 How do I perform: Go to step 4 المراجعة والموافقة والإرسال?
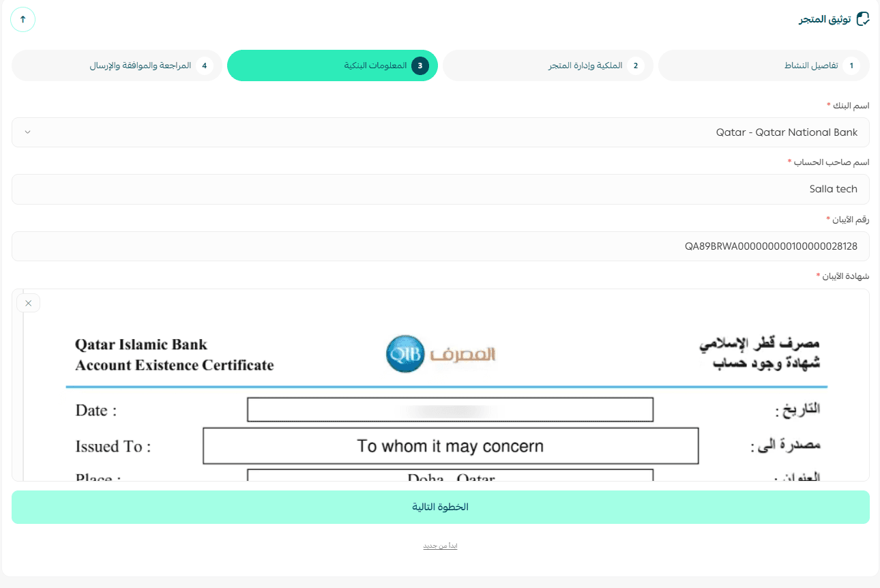pyautogui.click(x=117, y=65)
